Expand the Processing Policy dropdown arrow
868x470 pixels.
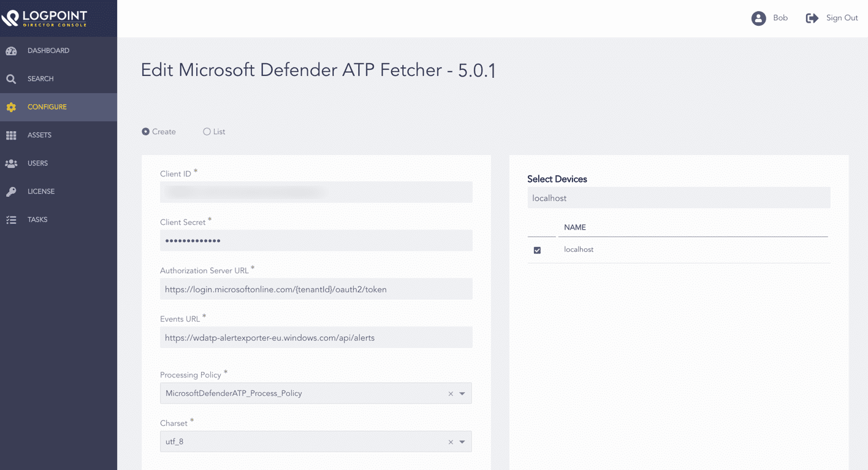click(462, 394)
